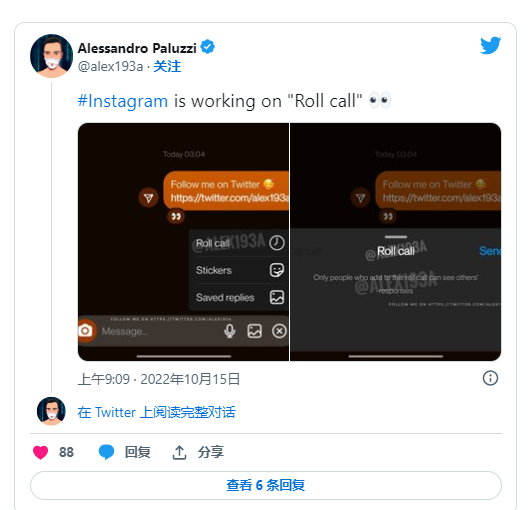Click the blue reply speech bubble icon
Screen dimensions: 530x510
(x=106, y=452)
